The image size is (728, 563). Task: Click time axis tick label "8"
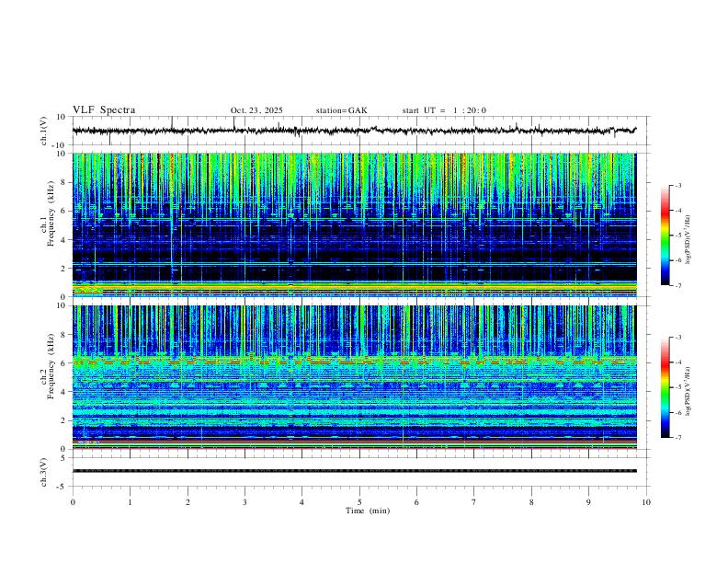[x=531, y=502]
